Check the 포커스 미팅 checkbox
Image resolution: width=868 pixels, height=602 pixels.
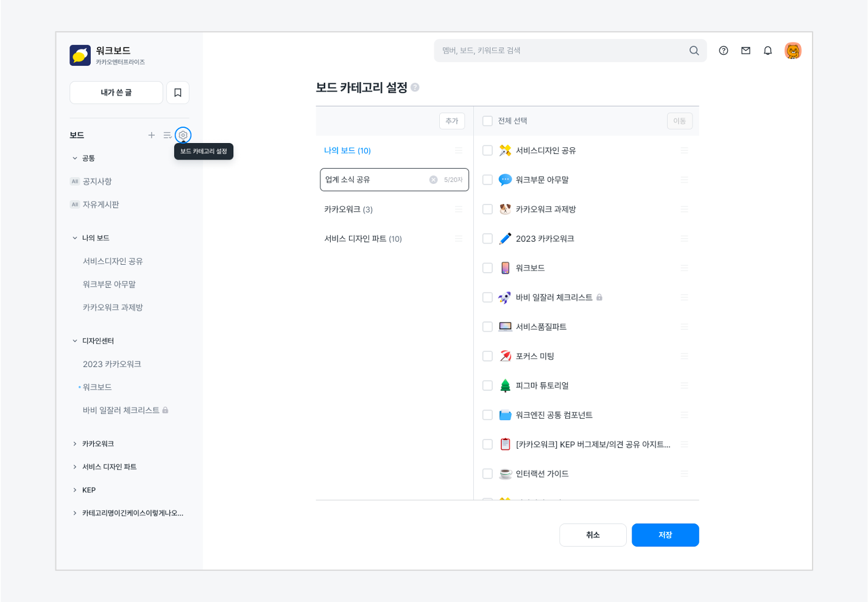coord(487,356)
